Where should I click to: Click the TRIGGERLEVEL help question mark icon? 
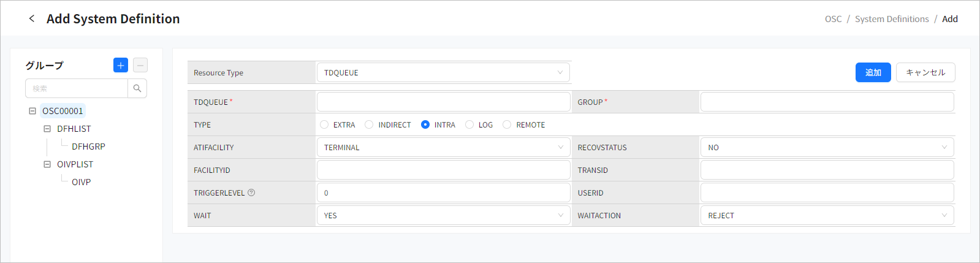click(x=251, y=192)
